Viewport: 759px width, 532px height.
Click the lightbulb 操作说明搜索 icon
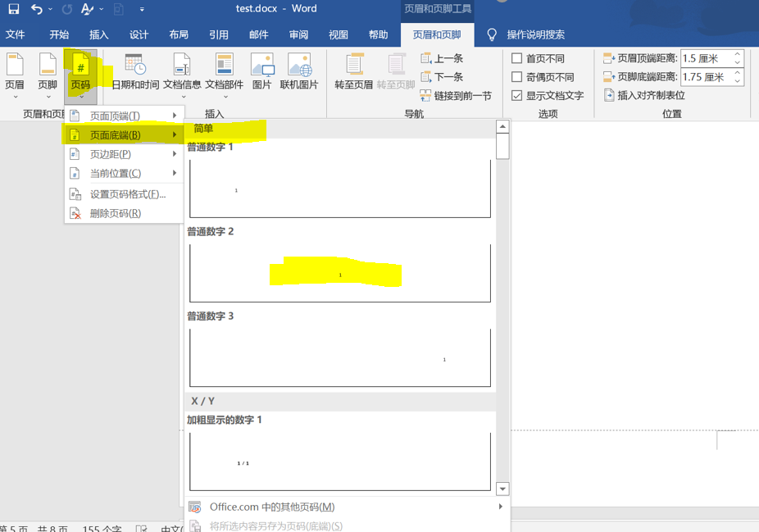click(x=492, y=34)
